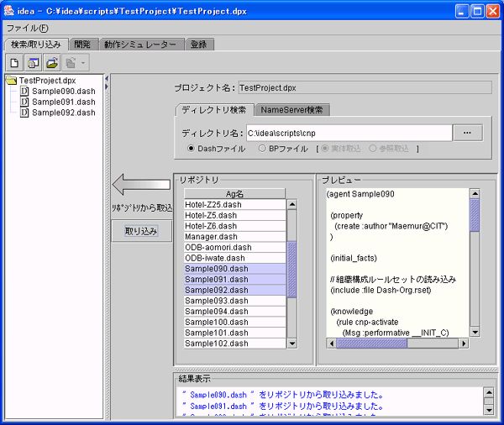Click the open folder toolbar icon

52,62
